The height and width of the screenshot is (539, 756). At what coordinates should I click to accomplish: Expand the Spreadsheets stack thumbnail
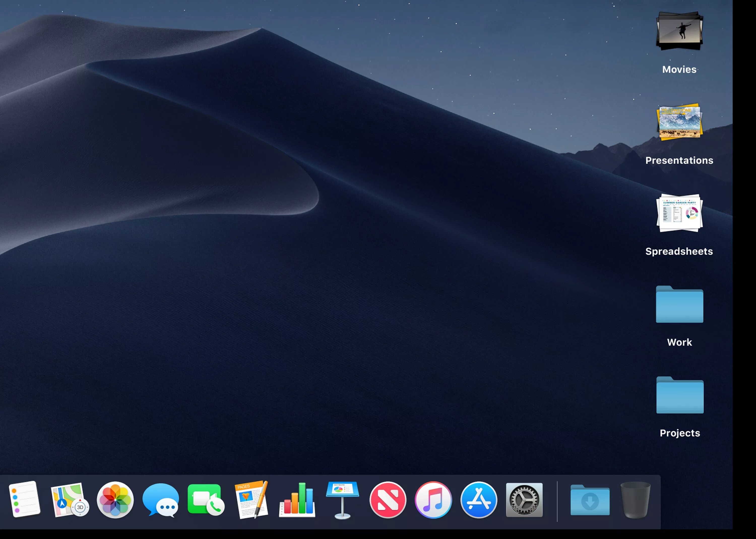(679, 213)
